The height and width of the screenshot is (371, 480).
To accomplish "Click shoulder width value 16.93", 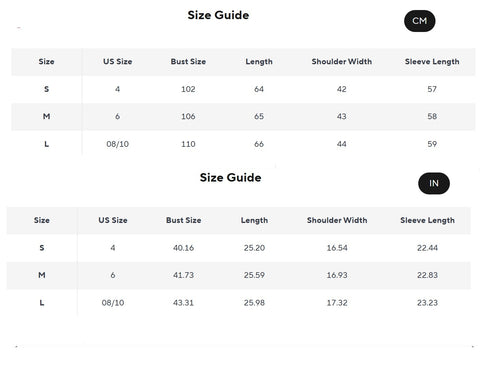I will coord(337,275).
